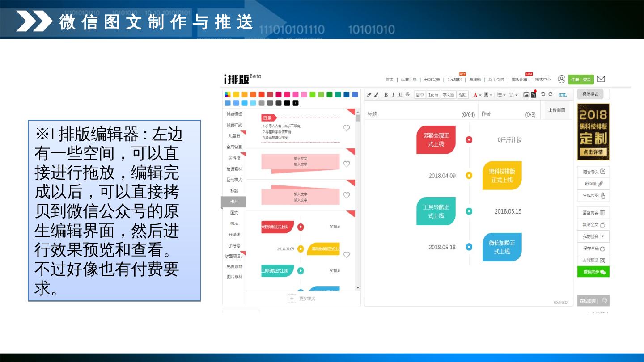Toggle strikethrough formatting
644x362 pixels.
[x=407, y=95]
